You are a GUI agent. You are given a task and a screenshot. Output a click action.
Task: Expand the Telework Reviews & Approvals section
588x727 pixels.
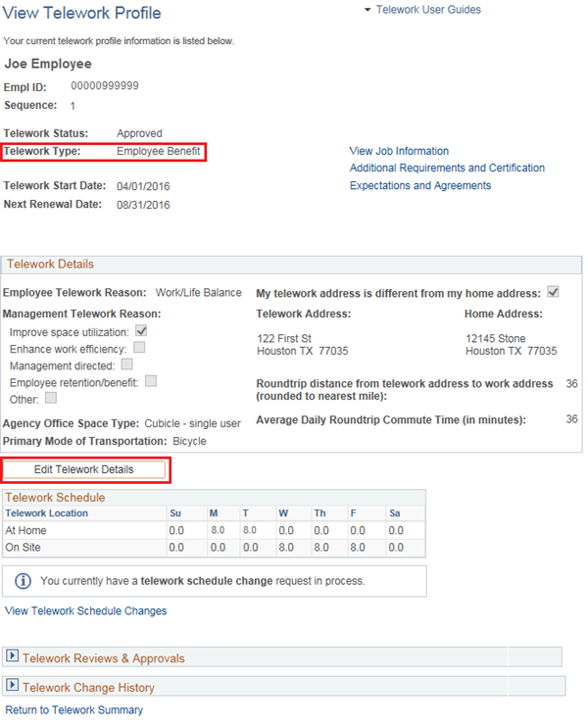point(13,657)
